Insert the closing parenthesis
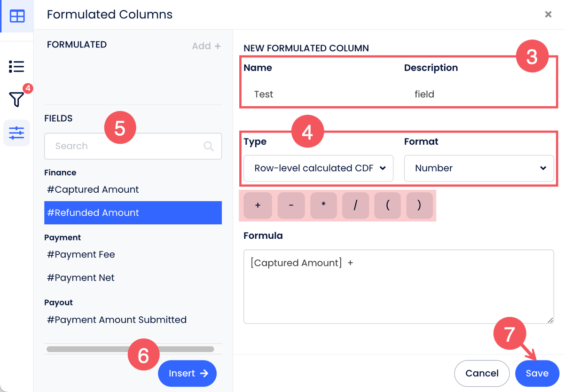564x392 pixels. click(x=419, y=205)
